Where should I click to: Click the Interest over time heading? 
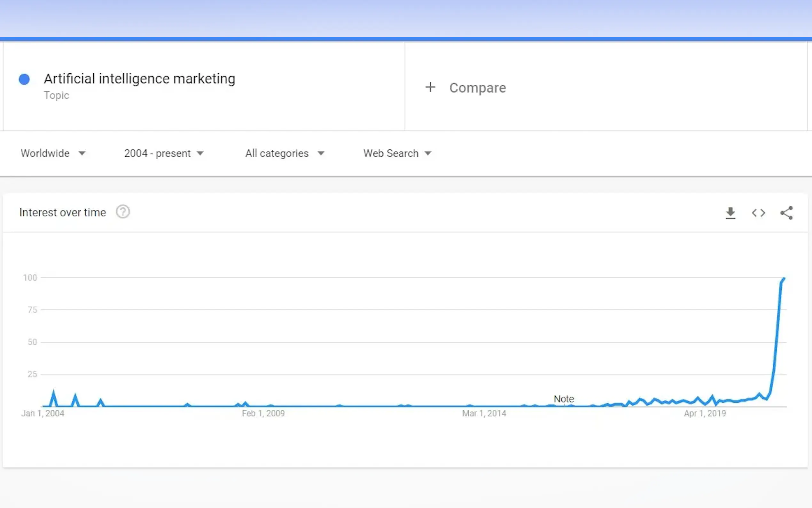(x=63, y=213)
